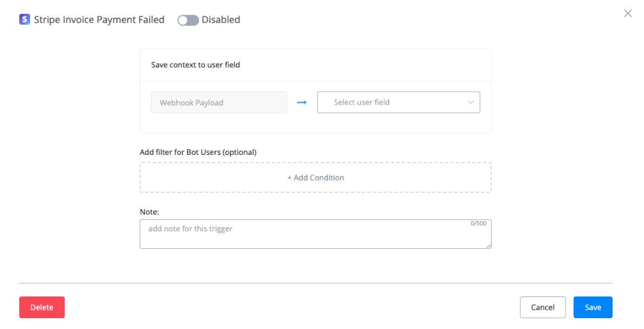Click the Stripe logo icon
Screen dimensions: 644x329
pyautogui.click(x=25, y=20)
